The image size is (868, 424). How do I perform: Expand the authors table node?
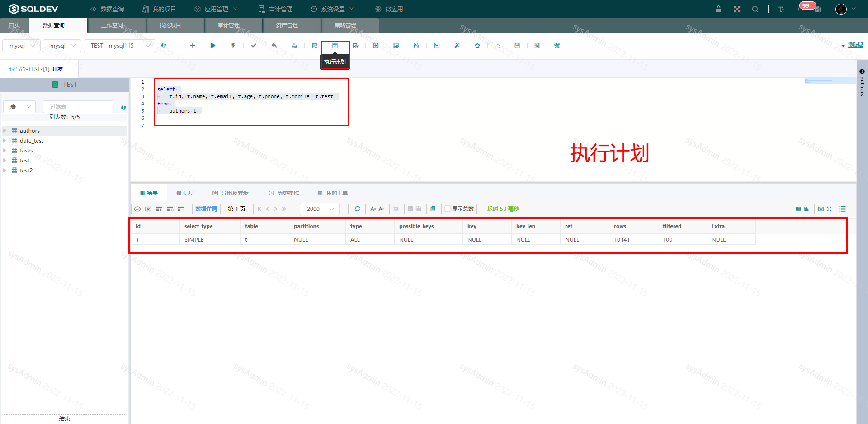pyautogui.click(x=5, y=131)
